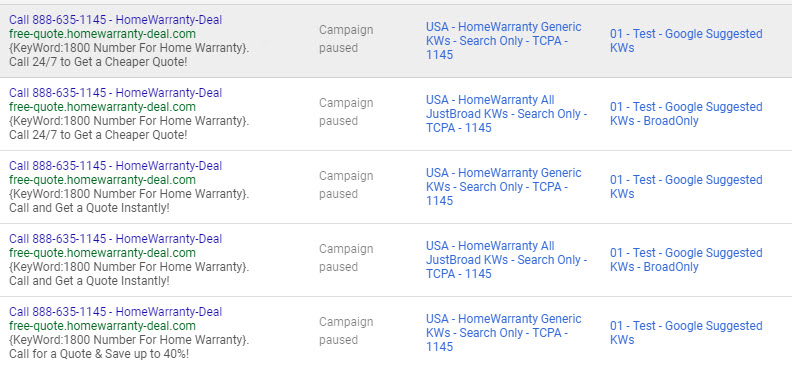The width and height of the screenshot is (792, 369).
Task: Click 'Campaign paused' status in third row
Action: (x=346, y=185)
